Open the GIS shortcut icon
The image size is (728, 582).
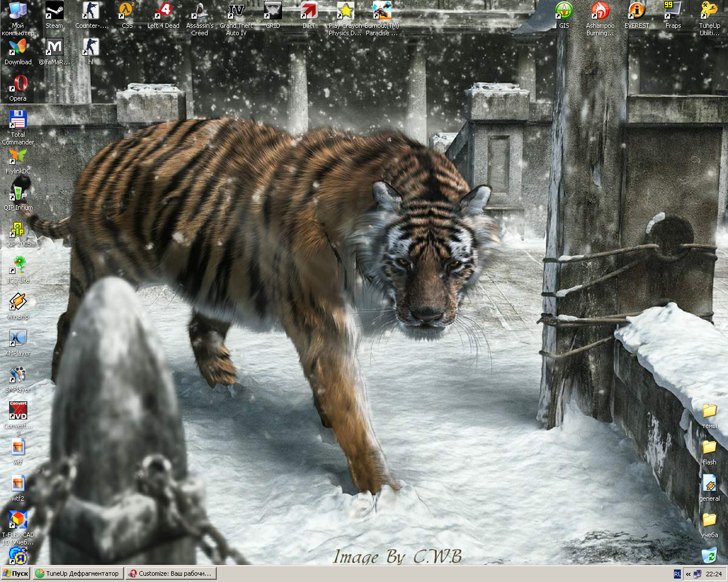(x=564, y=15)
